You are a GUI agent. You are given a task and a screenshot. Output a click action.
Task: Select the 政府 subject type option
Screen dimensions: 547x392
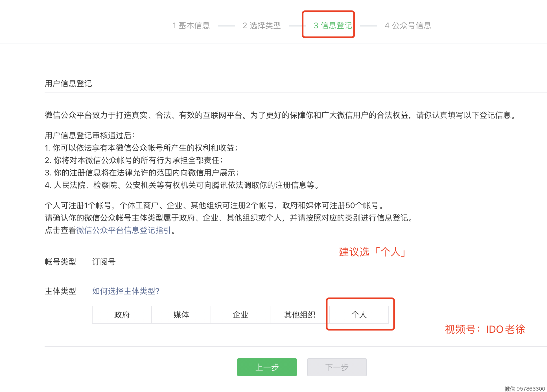(x=122, y=315)
